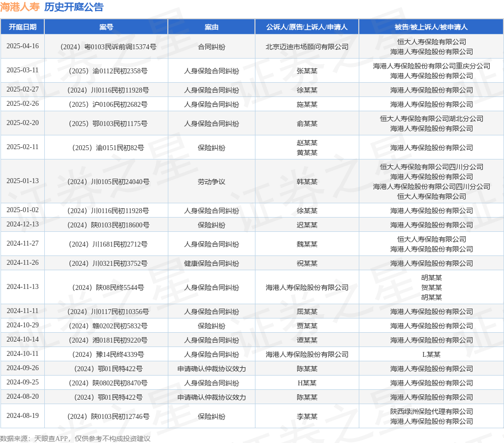This screenshot has width=504, height=443.
Task: Select the 案由 column header
Action: click(x=212, y=27)
